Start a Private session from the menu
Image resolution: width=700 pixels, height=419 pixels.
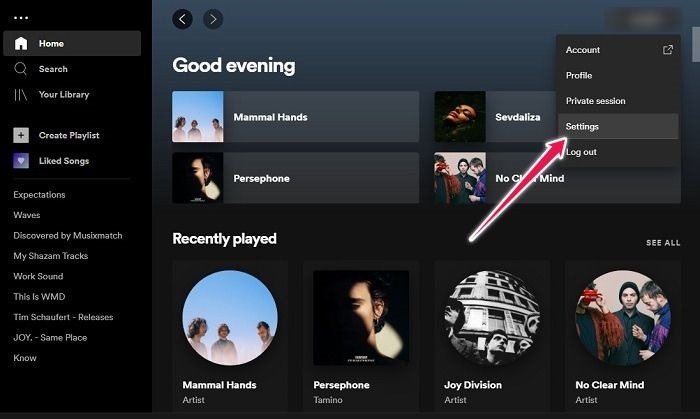pyautogui.click(x=618, y=101)
